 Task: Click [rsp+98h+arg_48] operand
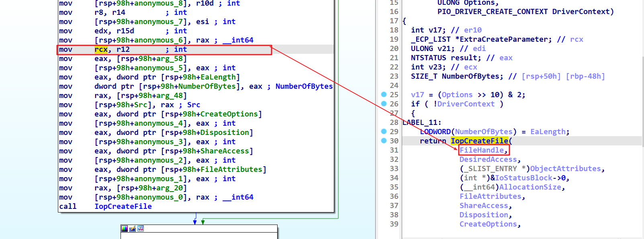(152, 96)
